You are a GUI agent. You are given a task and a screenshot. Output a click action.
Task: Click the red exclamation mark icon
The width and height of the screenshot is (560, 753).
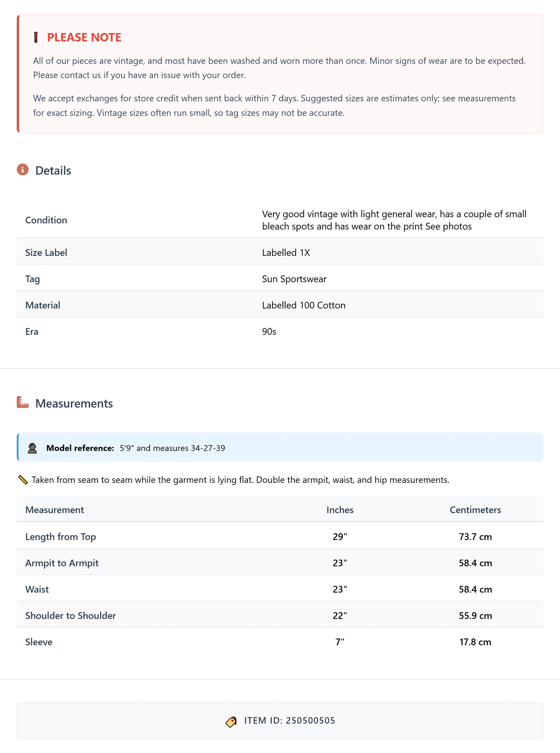point(36,38)
